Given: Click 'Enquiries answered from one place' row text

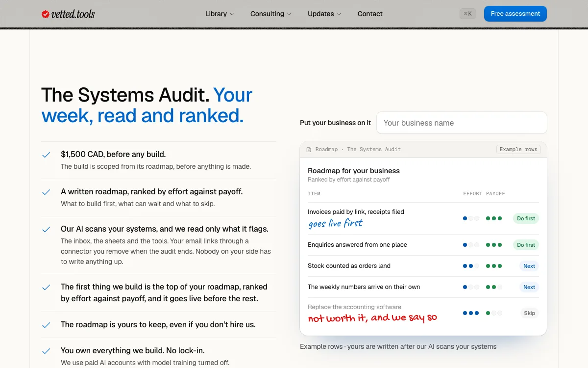Looking at the screenshot, I should [357, 245].
